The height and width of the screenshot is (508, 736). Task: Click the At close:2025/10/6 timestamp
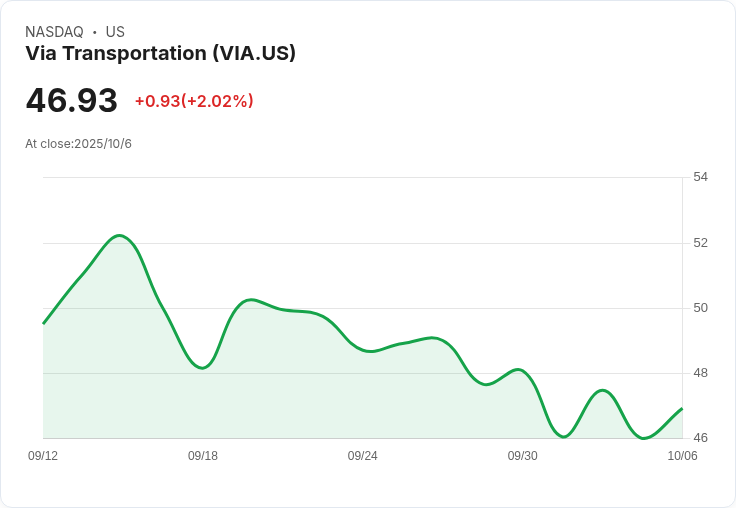[78, 144]
